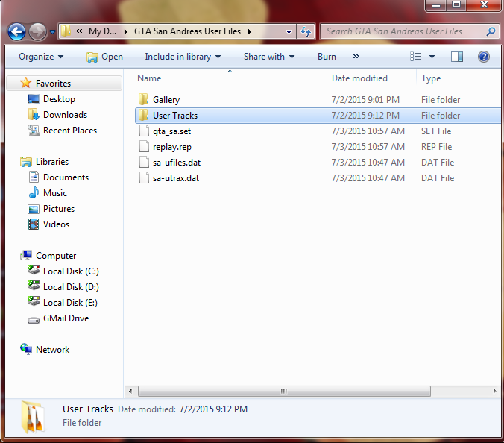Open the recent pages dropdown arrow
Screen dimensions: 504x443
pos(52,32)
